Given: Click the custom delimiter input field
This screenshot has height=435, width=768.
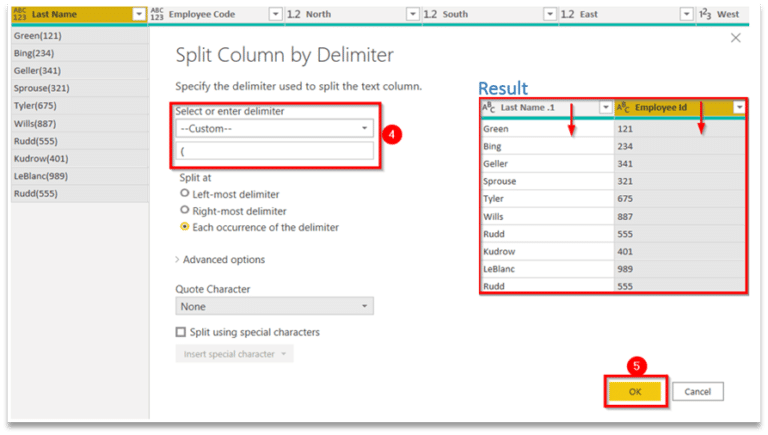Looking at the screenshot, I should tap(274, 151).
